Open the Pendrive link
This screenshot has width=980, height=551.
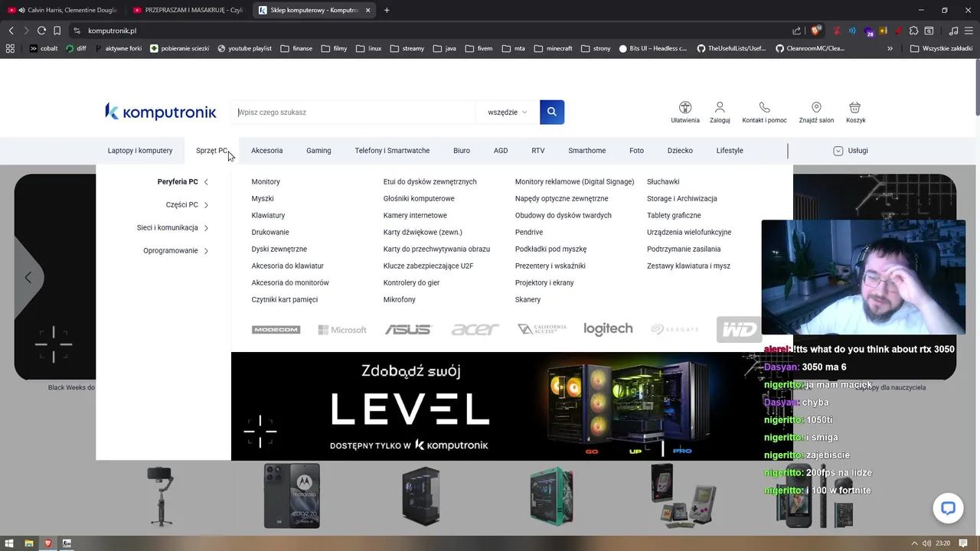tap(529, 232)
